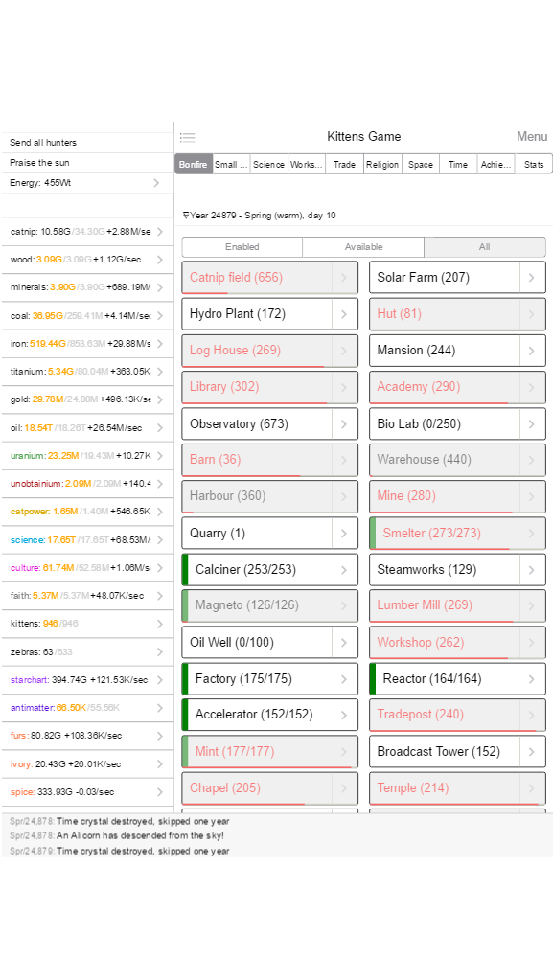This screenshot has width=553, height=980.
Task: Open the Achievements tab
Action: [496, 165]
